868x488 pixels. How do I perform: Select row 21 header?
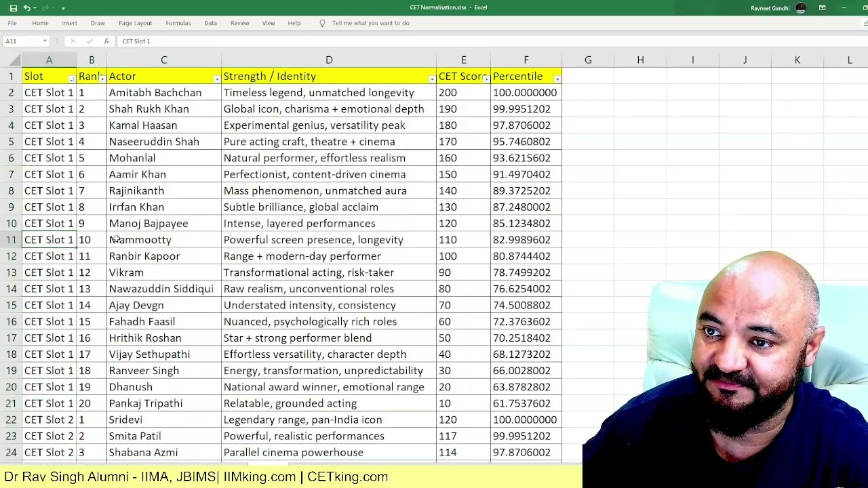11,403
